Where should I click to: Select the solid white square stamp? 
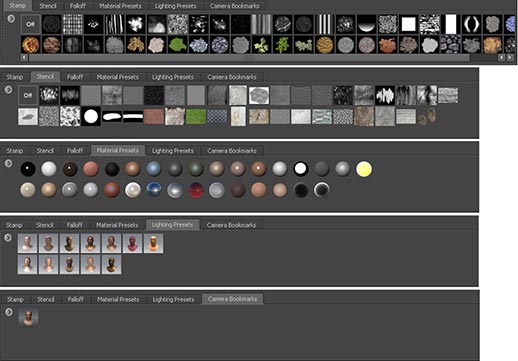409,24
